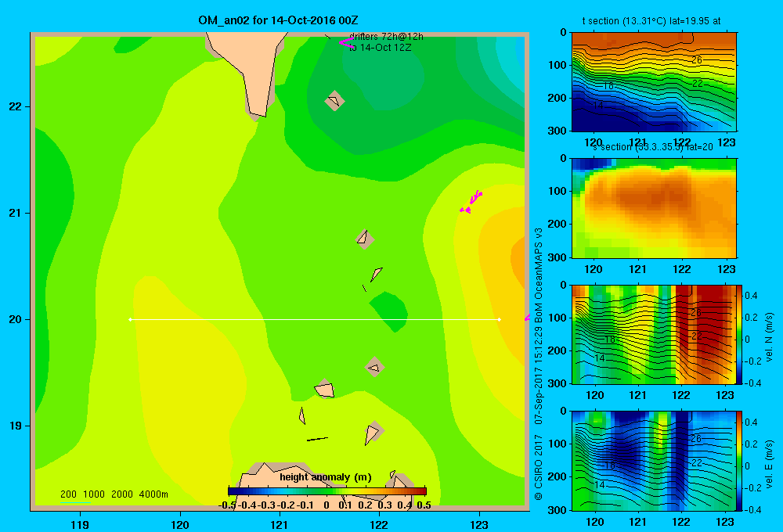The image size is (783, 532).
Task: Open the temperature section panel
Action: (654, 82)
